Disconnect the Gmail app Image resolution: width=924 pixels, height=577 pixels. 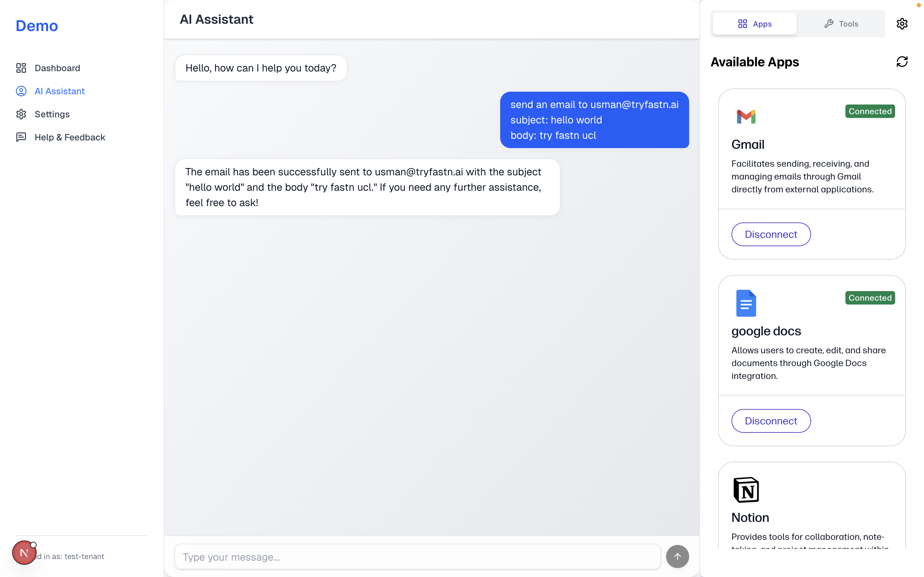coord(771,234)
